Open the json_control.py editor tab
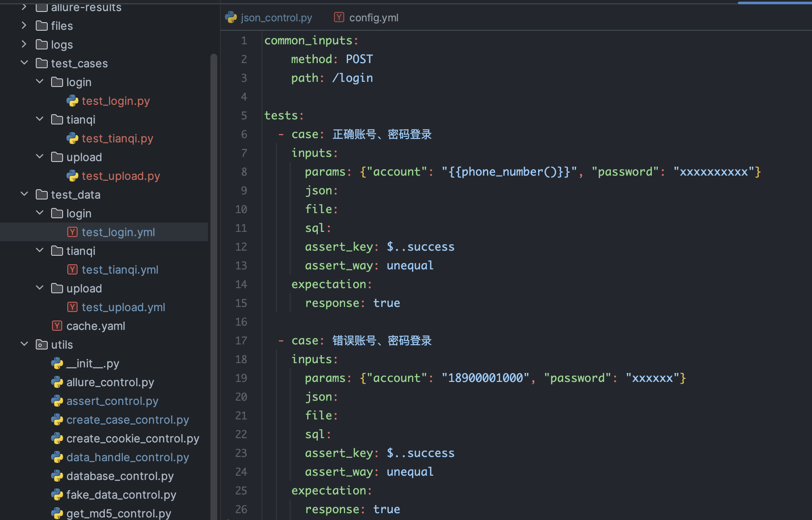The image size is (812, 520). pos(269,17)
